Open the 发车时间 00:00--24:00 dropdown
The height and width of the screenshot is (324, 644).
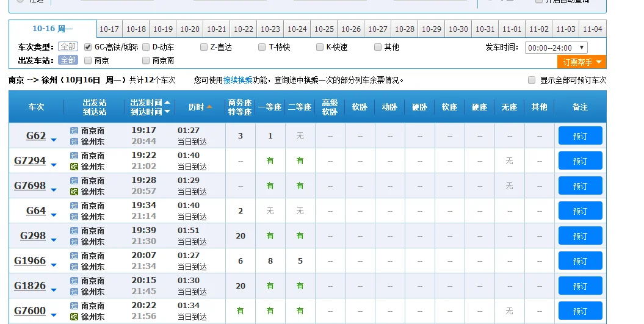[556, 48]
